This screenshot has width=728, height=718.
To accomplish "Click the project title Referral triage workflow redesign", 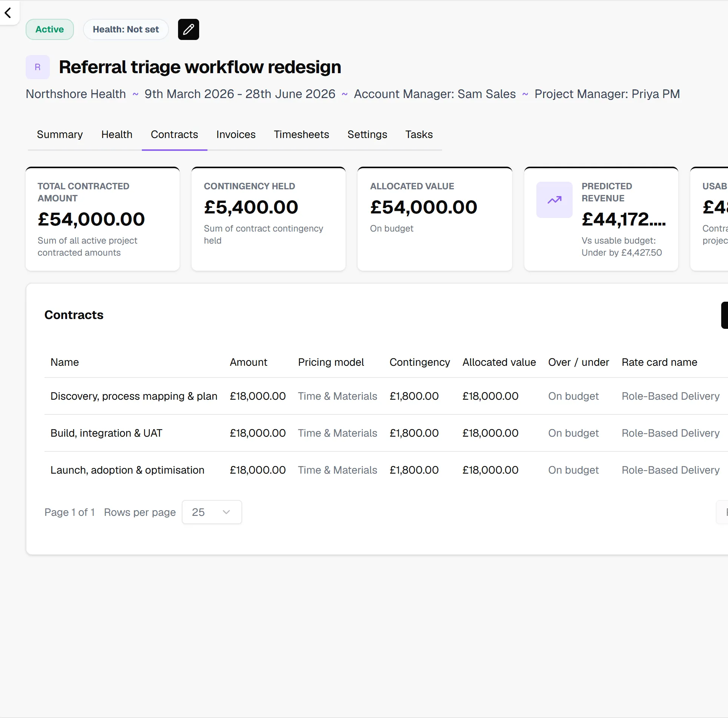I will pyautogui.click(x=200, y=67).
